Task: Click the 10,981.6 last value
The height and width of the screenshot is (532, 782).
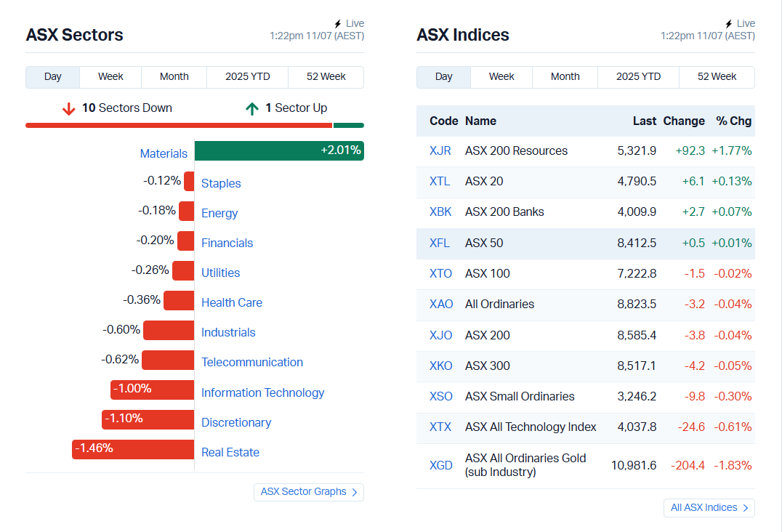Action: click(x=634, y=466)
